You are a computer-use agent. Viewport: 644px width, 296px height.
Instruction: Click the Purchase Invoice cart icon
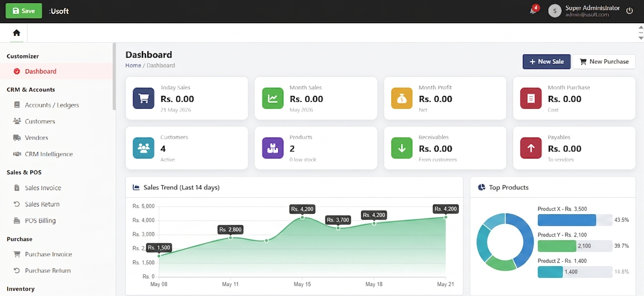point(17,254)
